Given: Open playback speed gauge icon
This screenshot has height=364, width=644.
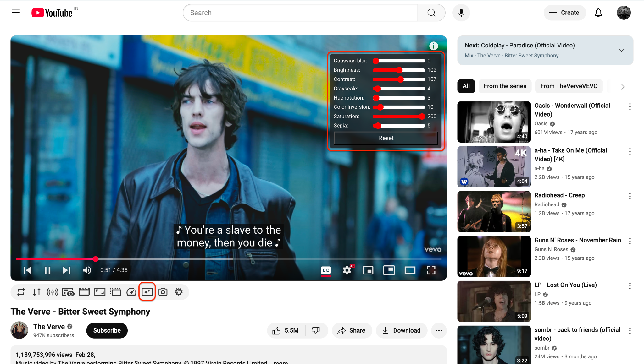Looking at the screenshot, I should click(131, 292).
